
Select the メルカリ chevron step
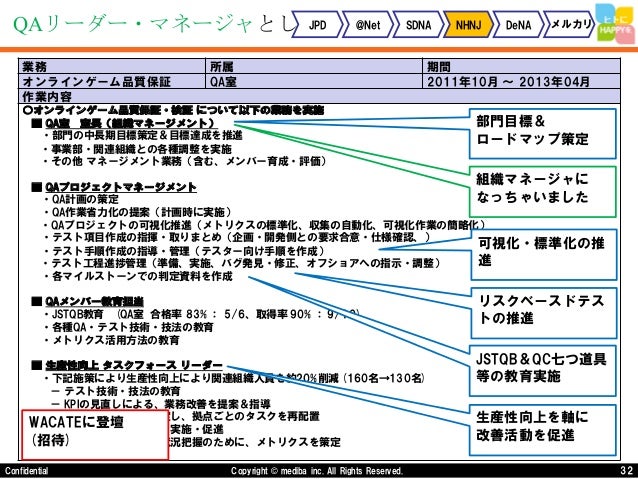click(x=570, y=25)
